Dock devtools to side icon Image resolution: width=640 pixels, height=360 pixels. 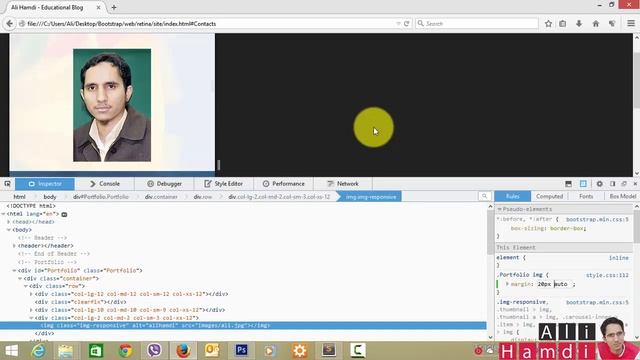click(613, 184)
